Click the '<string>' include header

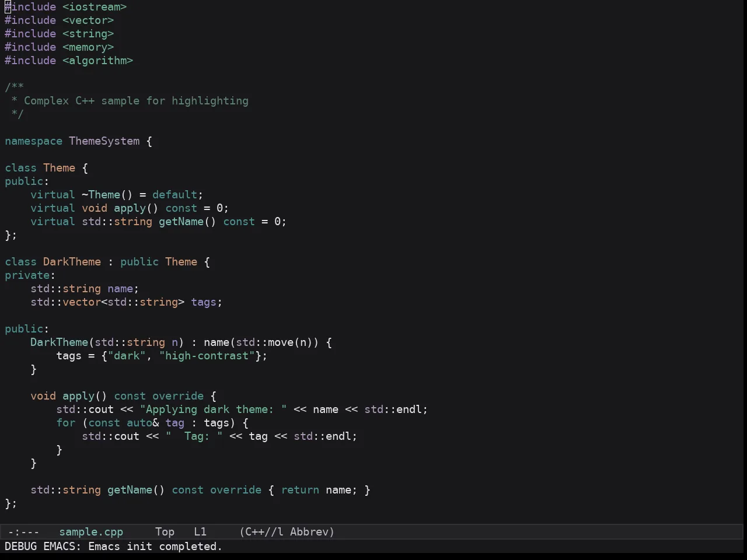88,34
